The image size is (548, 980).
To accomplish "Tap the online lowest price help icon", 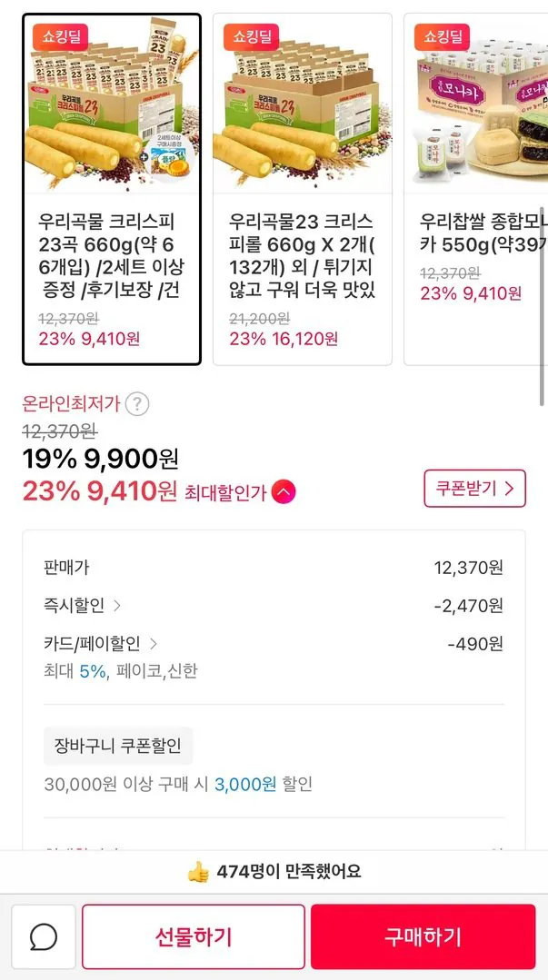I will (x=137, y=404).
